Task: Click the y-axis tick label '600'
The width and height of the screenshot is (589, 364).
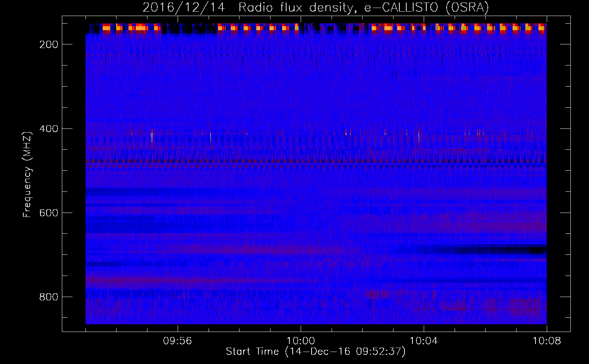Action: click(49, 213)
